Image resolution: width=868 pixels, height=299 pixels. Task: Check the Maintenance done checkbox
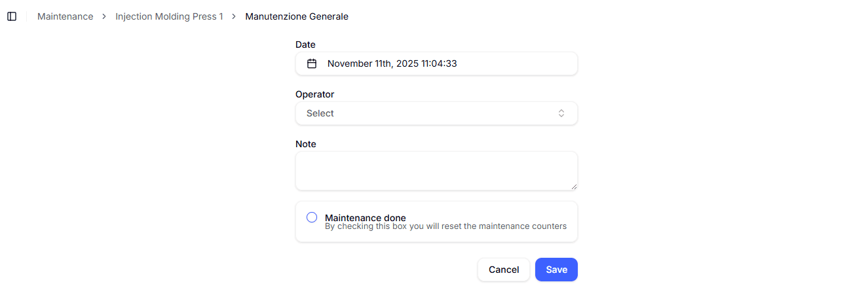[x=312, y=217]
